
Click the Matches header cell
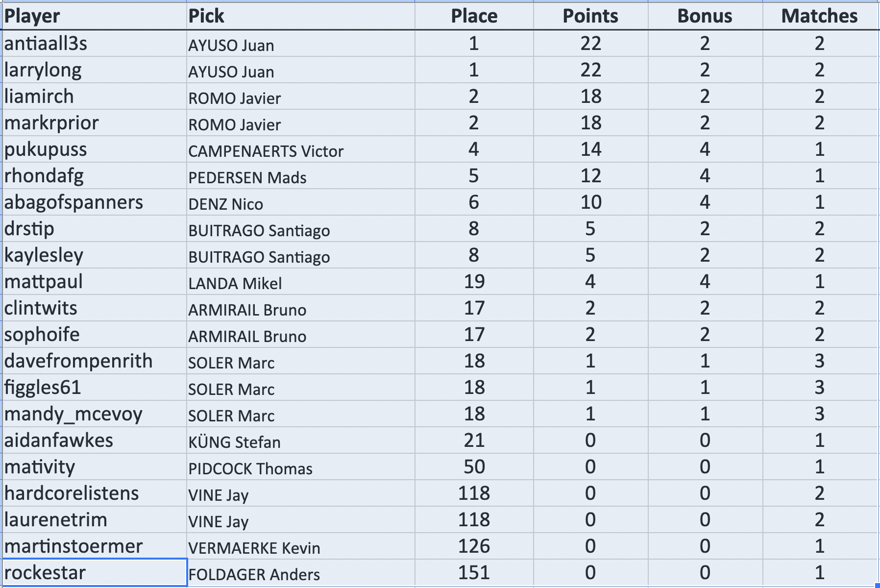coord(819,16)
